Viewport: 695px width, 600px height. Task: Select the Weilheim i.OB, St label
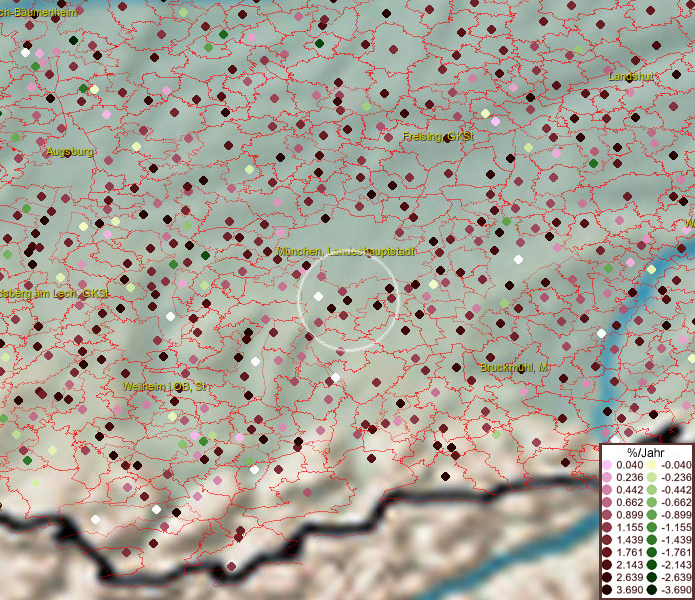[164, 386]
